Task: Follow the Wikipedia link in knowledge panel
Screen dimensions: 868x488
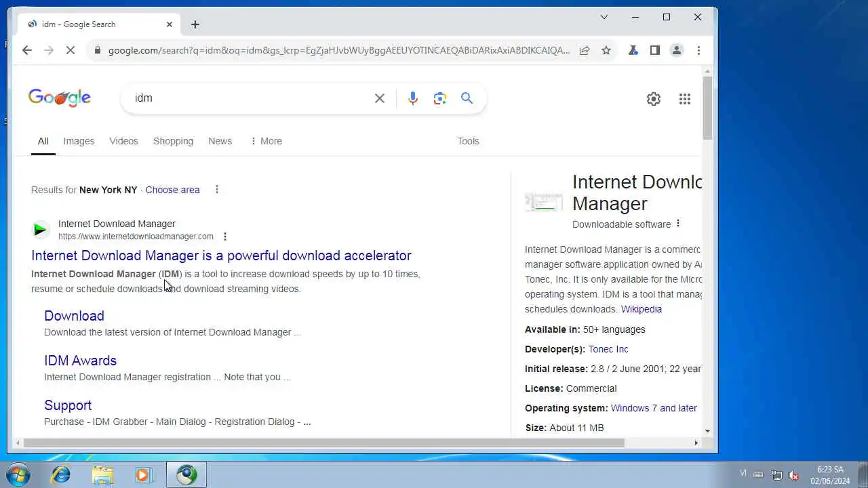Action: pos(642,309)
